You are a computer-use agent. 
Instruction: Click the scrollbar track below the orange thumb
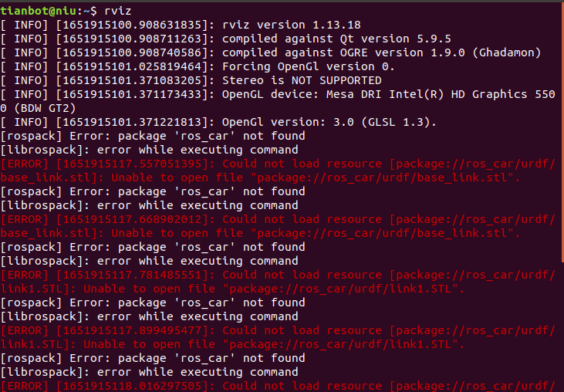(562, 326)
